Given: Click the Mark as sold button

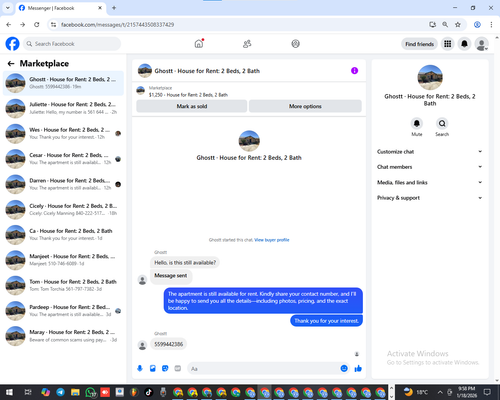Looking at the screenshot, I should point(192,106).
